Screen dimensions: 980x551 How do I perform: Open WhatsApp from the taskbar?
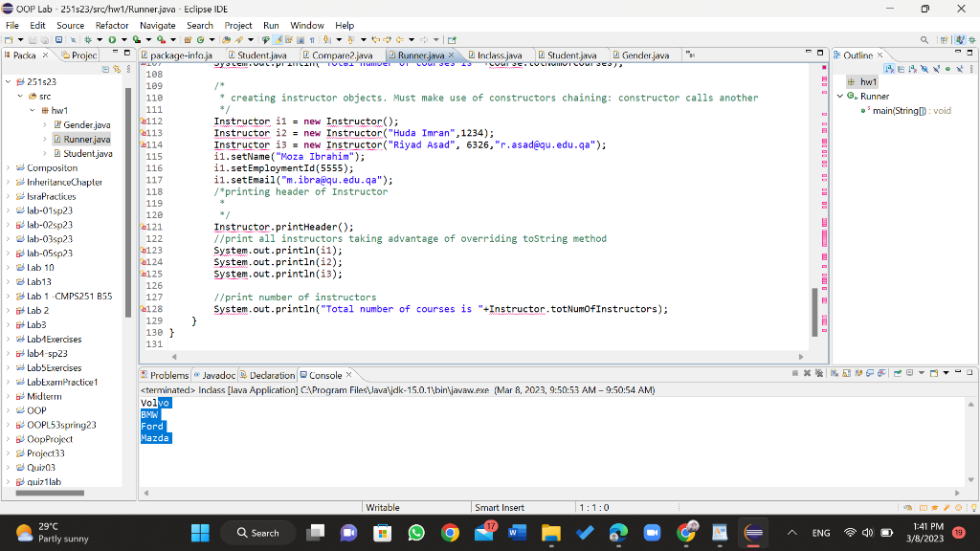click(416, 533)
